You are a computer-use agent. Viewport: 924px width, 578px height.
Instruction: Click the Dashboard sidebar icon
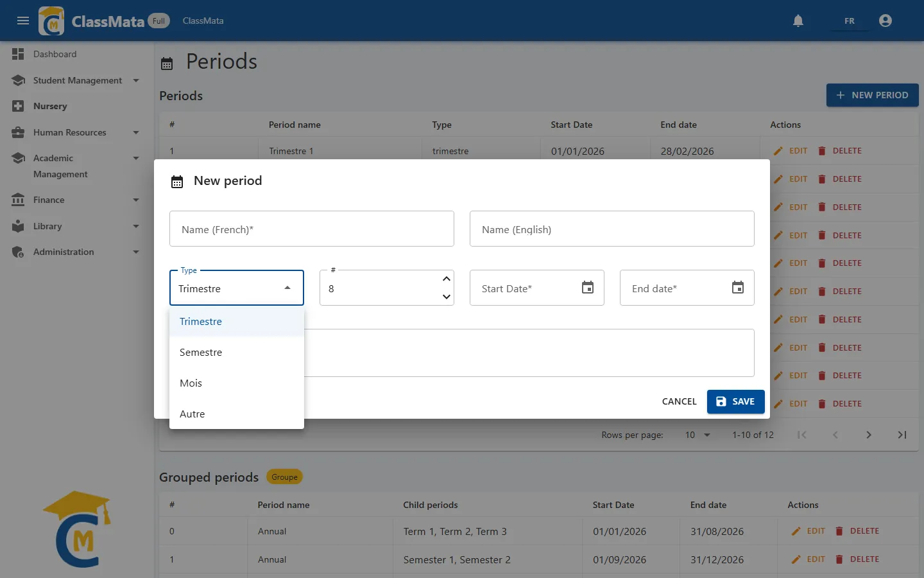tap(18, 54)
